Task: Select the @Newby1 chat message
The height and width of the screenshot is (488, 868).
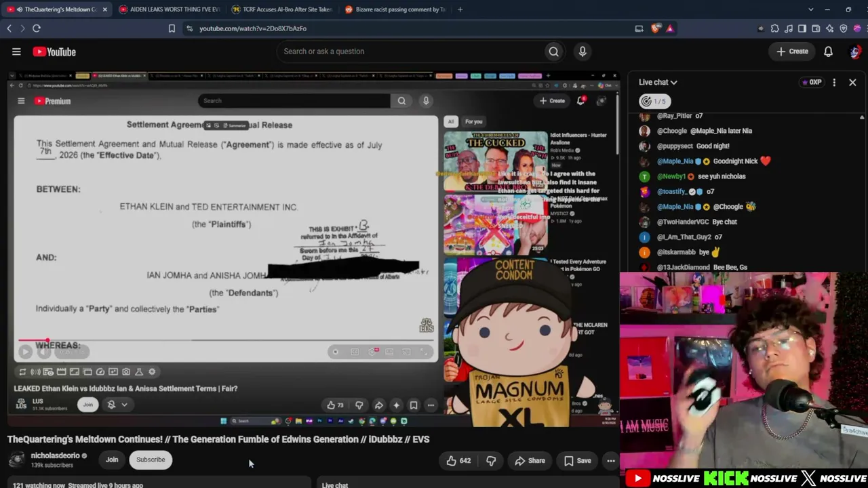Action: tap(692, 176)
